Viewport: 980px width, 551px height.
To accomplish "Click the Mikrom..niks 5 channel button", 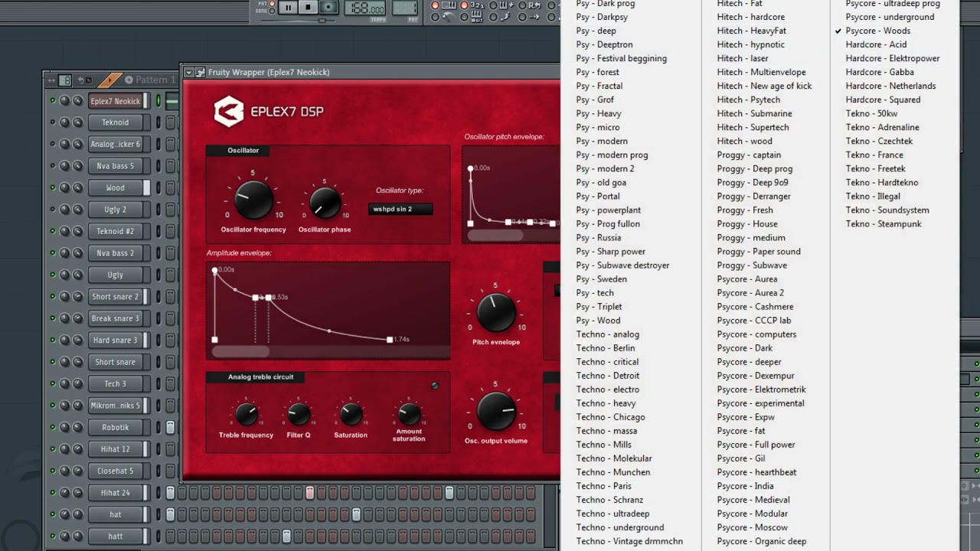I will point(116,406).
